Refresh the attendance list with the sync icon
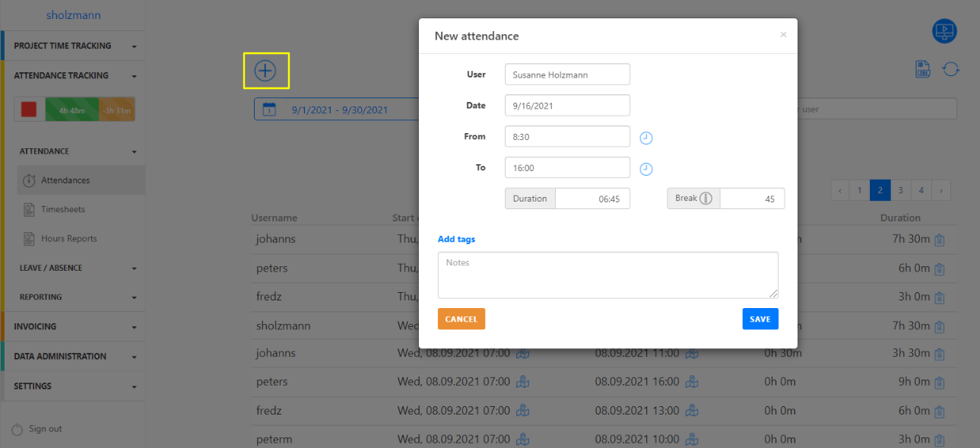The image size is (980, 448). pos(950,68)
